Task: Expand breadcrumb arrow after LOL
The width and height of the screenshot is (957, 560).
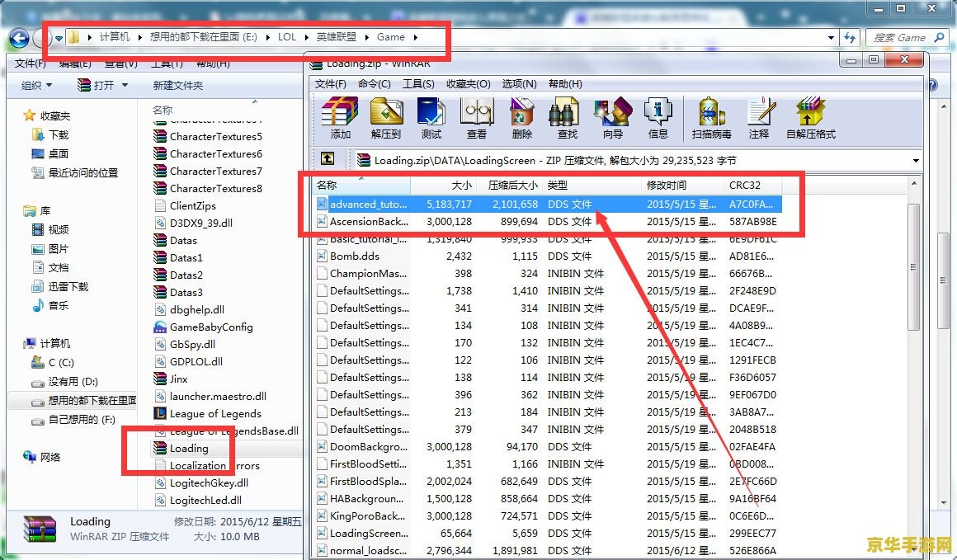Action: coord(306,37)
